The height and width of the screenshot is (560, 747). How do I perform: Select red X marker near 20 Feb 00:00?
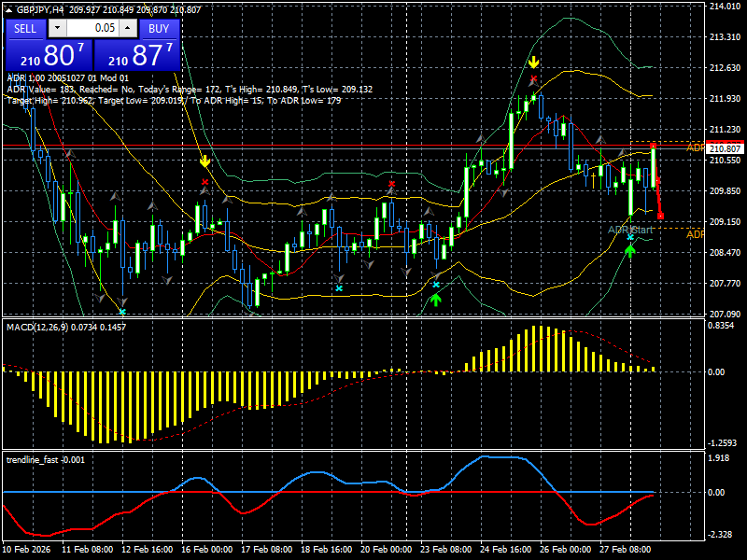click(x=391, y=184)
